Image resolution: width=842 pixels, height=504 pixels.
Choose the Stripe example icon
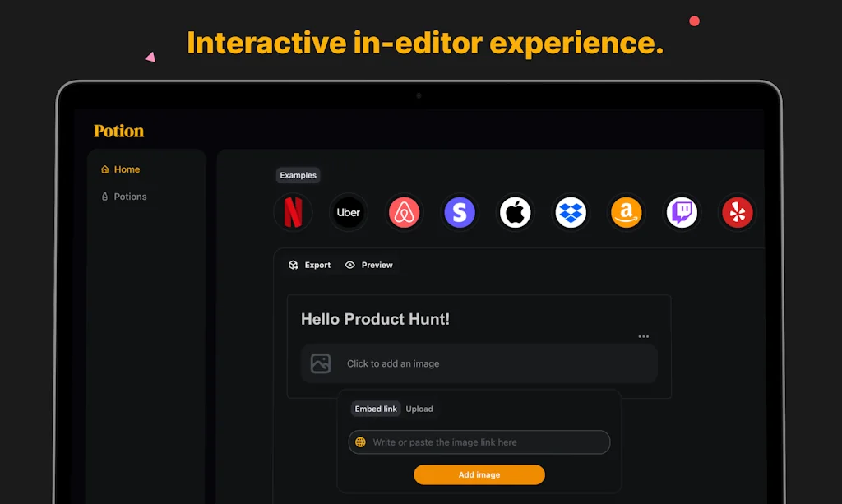(460, 213)
